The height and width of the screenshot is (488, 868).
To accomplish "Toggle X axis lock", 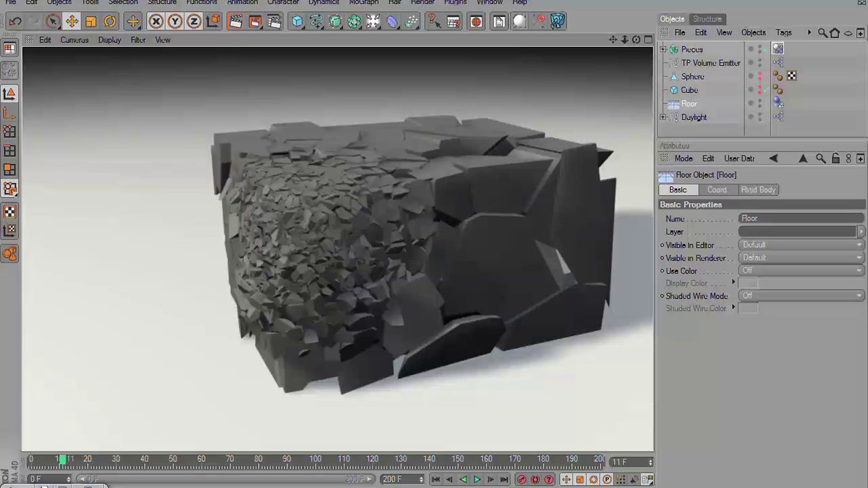I will pyautogui.click(x=156, y=22).
